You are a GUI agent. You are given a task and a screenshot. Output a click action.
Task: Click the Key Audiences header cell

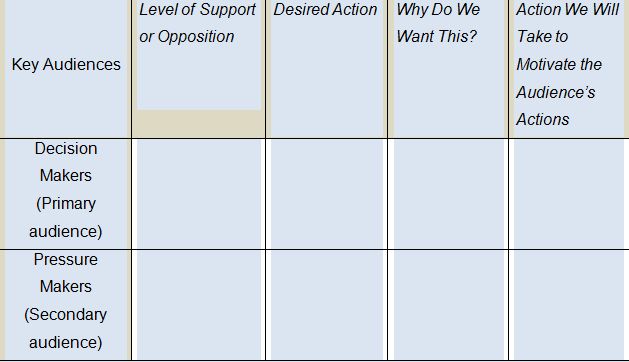pyautogui.click(x=66, y=69)
